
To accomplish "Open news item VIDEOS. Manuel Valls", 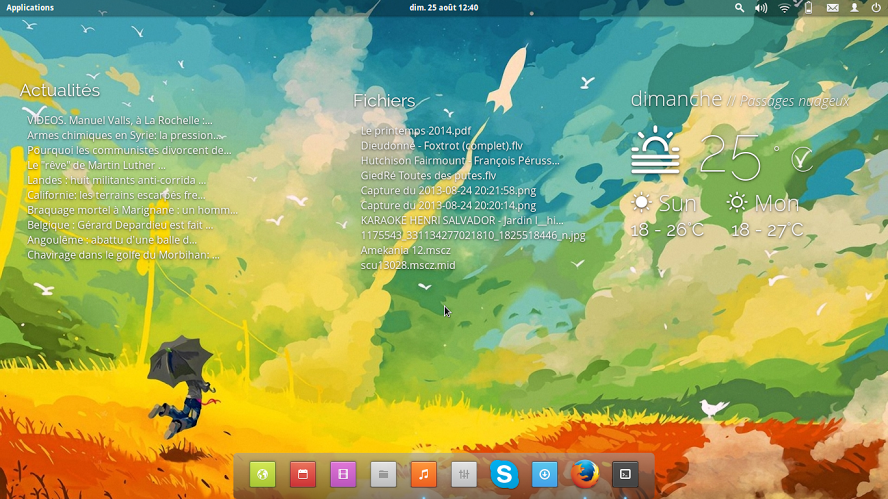I will coord(119,120).
